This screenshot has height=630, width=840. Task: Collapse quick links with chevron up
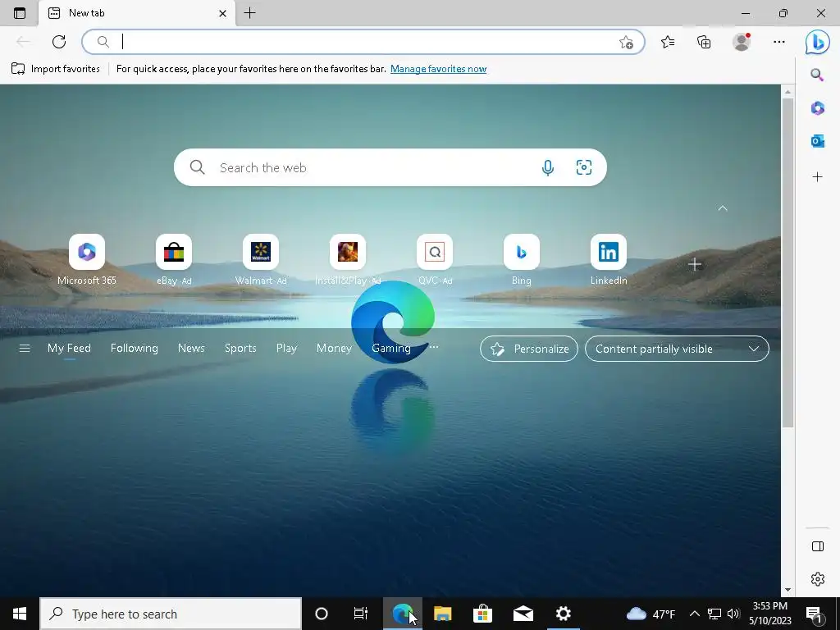click(723, 208)
